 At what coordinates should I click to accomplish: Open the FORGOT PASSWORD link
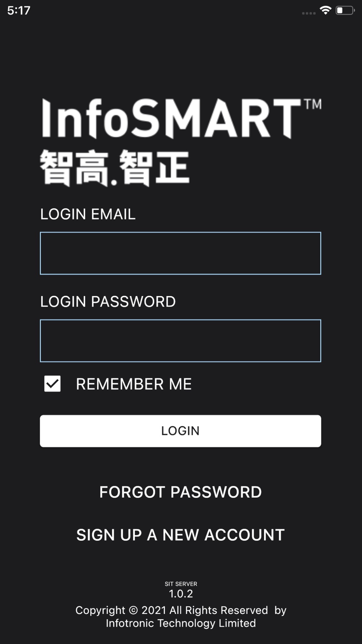(x=181, y=492)
